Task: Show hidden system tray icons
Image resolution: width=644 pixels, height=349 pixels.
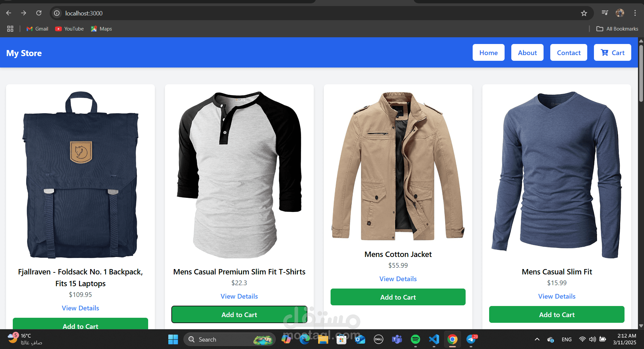Action: click(537, 339)
